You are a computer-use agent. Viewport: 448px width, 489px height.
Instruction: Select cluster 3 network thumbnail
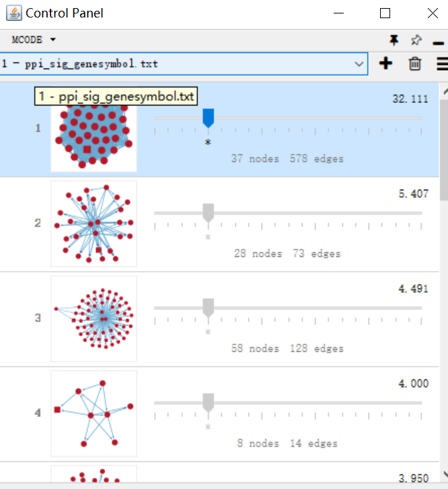click(x=94, y=318)
